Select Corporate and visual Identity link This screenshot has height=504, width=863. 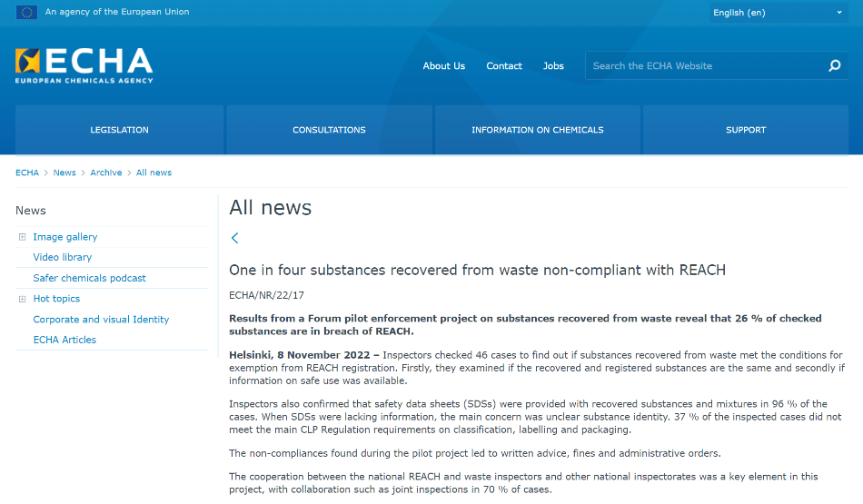(x=101, y=320)
